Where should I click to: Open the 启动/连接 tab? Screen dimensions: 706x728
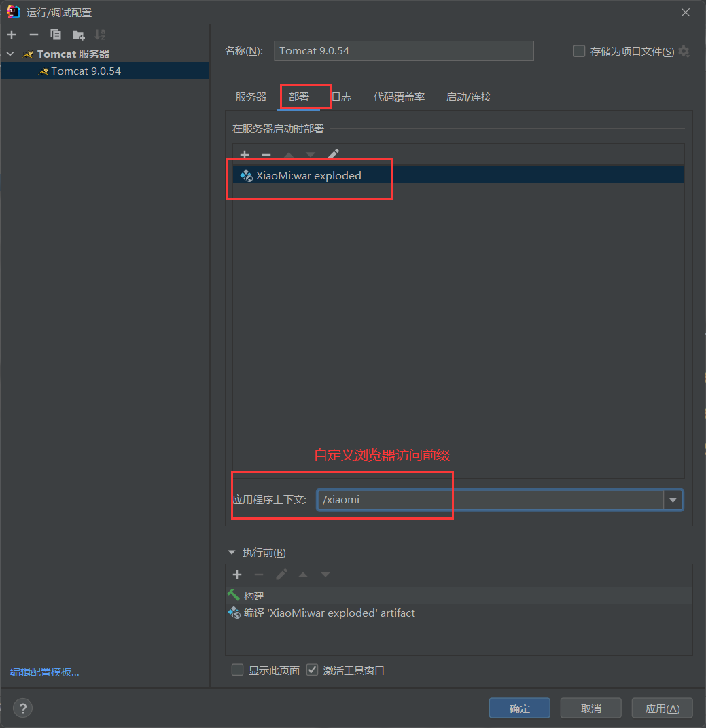pos(469,97)
